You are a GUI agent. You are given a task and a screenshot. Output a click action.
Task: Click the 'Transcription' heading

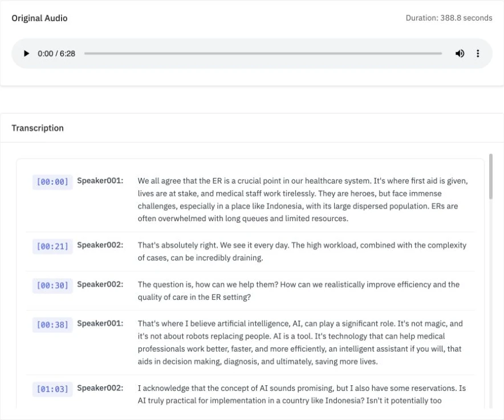pos(38,128)
